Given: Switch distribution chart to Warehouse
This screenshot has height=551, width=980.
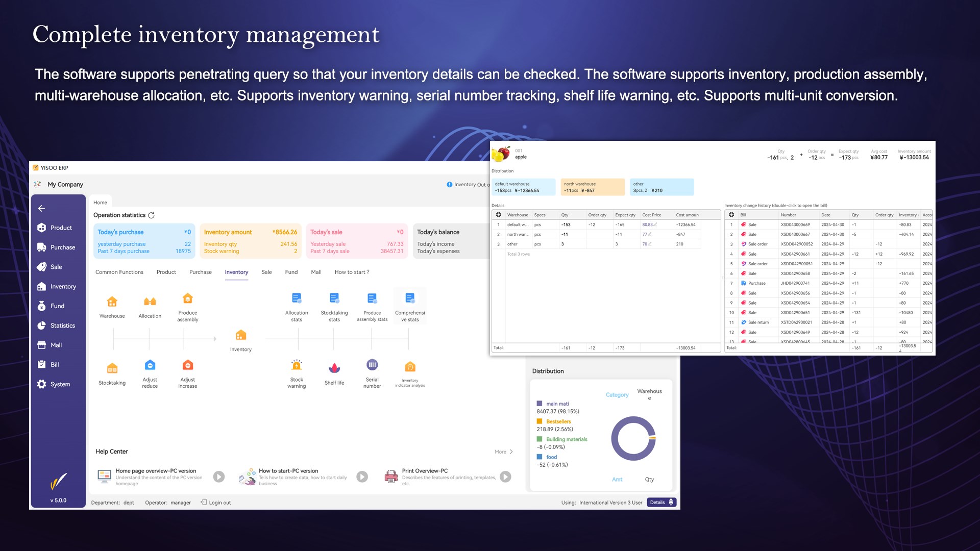Looking at the screenshot, I should (649, 394).
